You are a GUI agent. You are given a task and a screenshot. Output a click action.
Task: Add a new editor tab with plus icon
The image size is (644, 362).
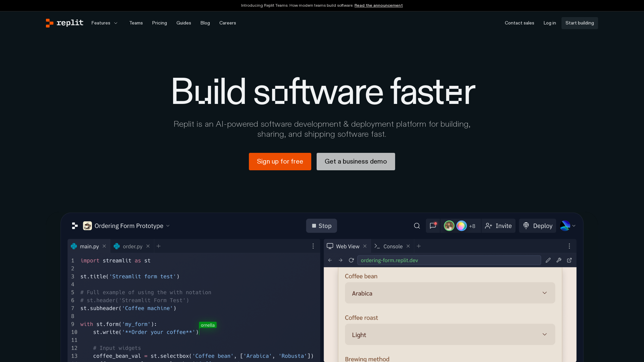coord(159,246)
